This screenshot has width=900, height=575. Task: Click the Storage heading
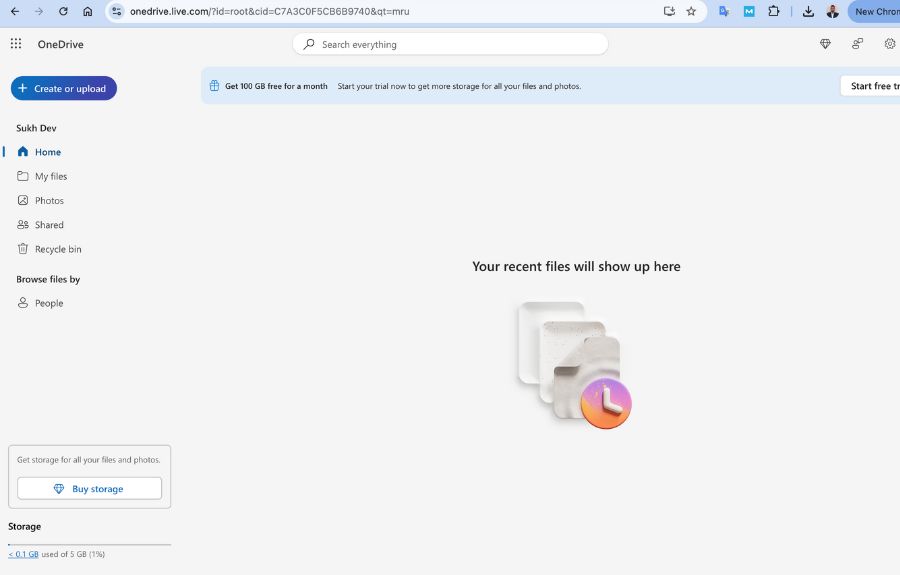pos(25,526)
